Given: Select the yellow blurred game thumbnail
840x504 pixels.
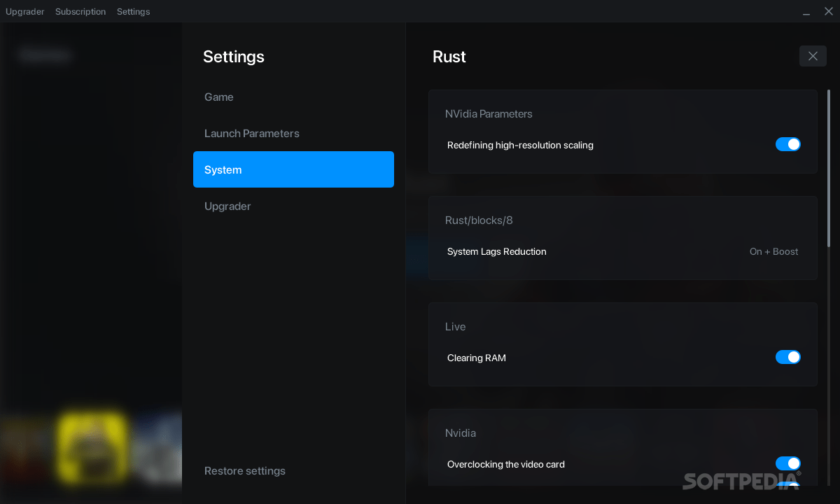Looking at the screenshot, I should [x=92, y=447].
